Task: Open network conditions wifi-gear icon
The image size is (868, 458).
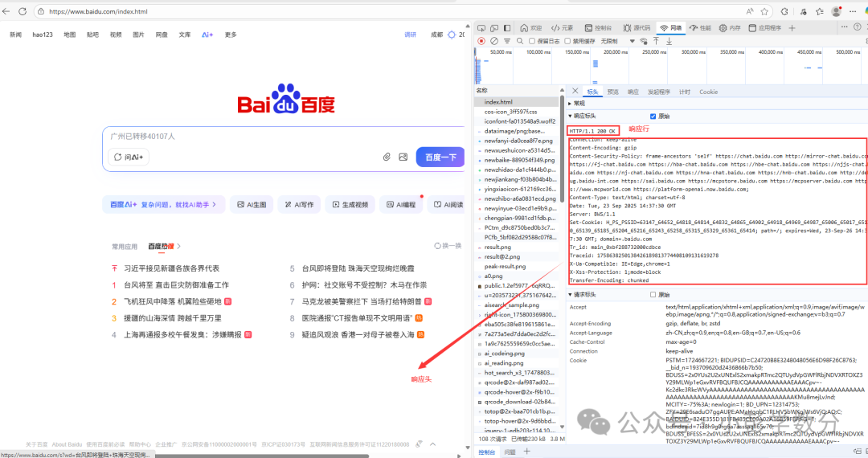Action: [x=643, y=41]
